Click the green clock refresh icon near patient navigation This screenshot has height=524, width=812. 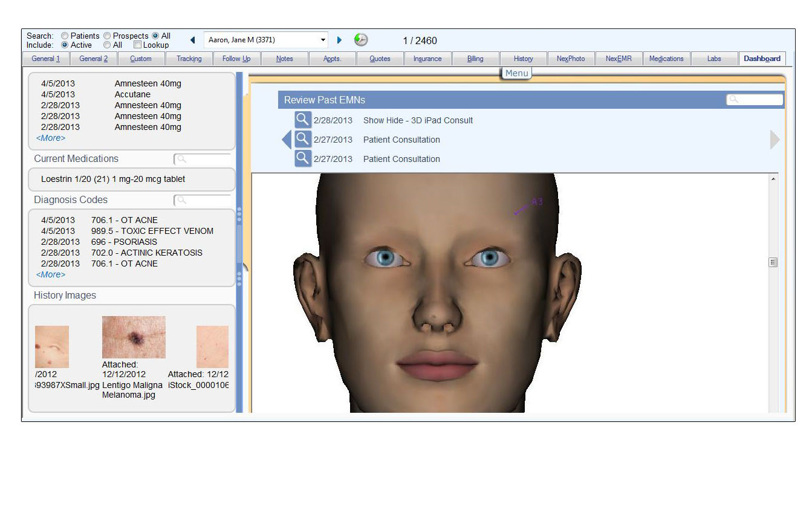click(x=361, y=39)
